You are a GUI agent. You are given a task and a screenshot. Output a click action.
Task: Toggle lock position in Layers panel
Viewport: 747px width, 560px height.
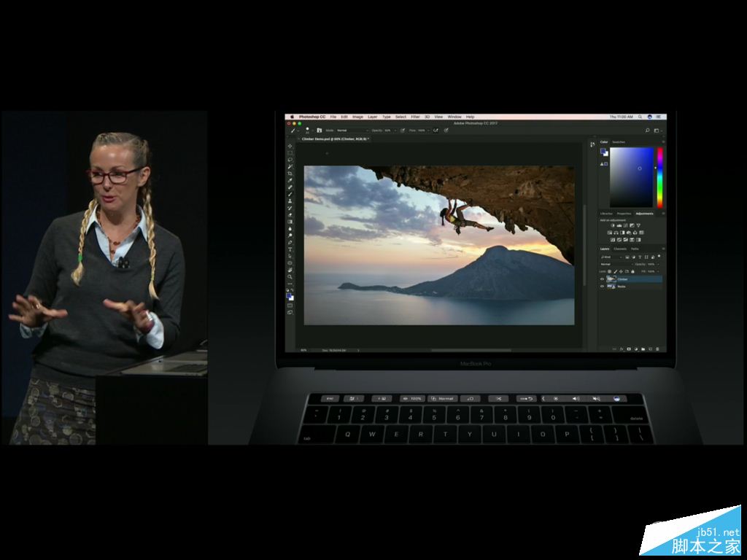(x=622, y=271)
